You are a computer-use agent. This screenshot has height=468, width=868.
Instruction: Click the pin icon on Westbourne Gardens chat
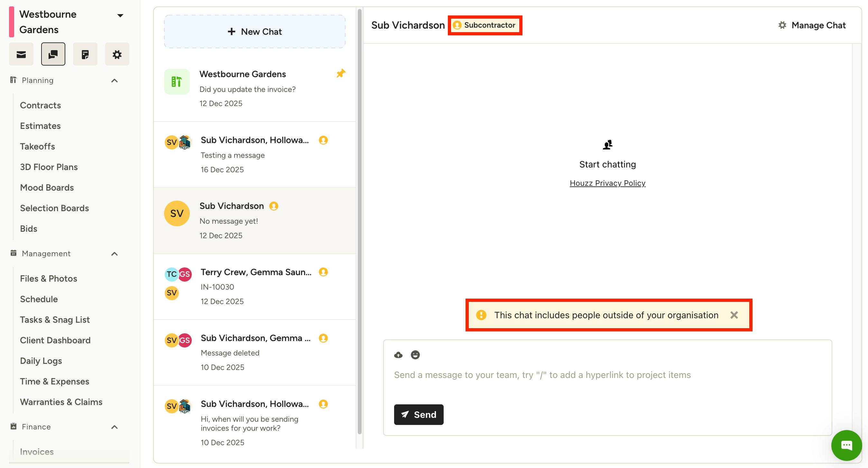click(x=341, y=73)
